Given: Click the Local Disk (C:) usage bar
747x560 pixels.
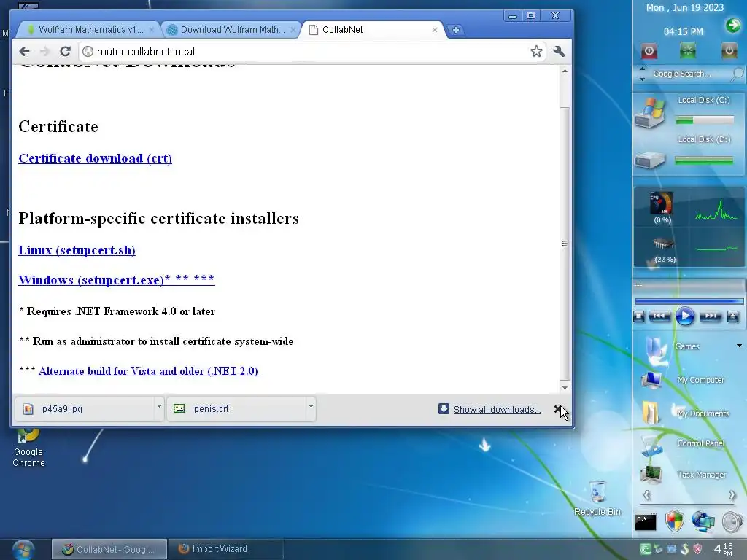Looking at the screenshot, I should (705, 120).
